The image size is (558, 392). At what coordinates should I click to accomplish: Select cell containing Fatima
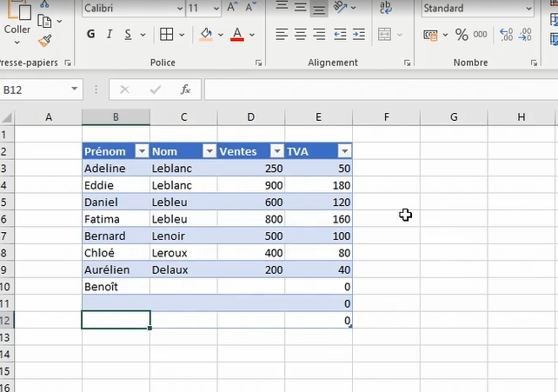coord(116,219)
